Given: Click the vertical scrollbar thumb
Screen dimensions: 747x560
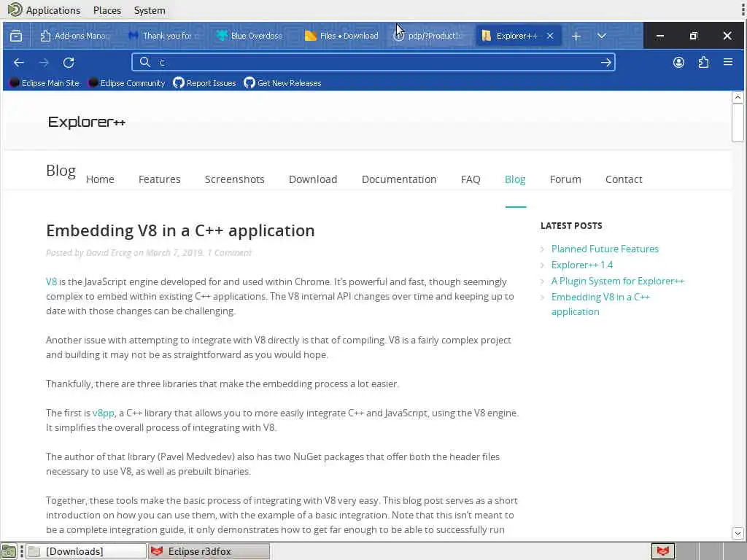Looking at the screenshot, I should pyautogui.click(x=738, y=122).
